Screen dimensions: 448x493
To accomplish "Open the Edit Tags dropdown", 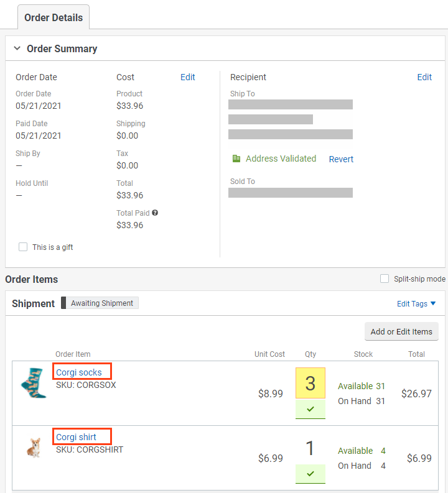I will coord(416,303).
